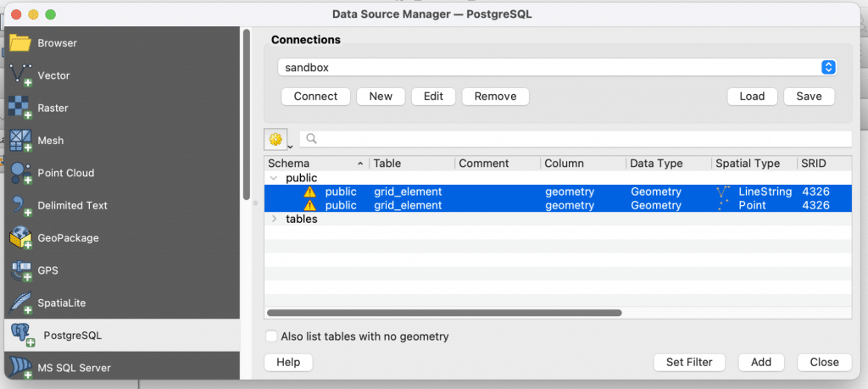Open the Point Cloud source icon
The image size is (868, 389).
click(20, 173)
